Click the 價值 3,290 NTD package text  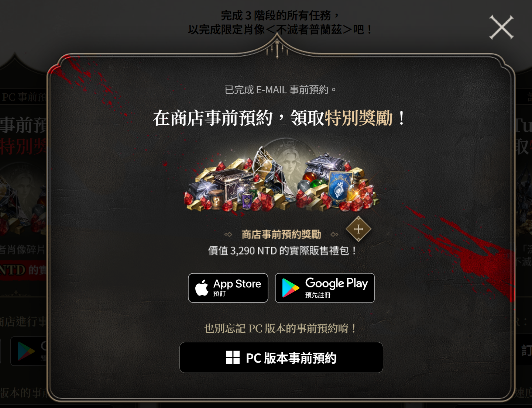click(x=283, y=251)
